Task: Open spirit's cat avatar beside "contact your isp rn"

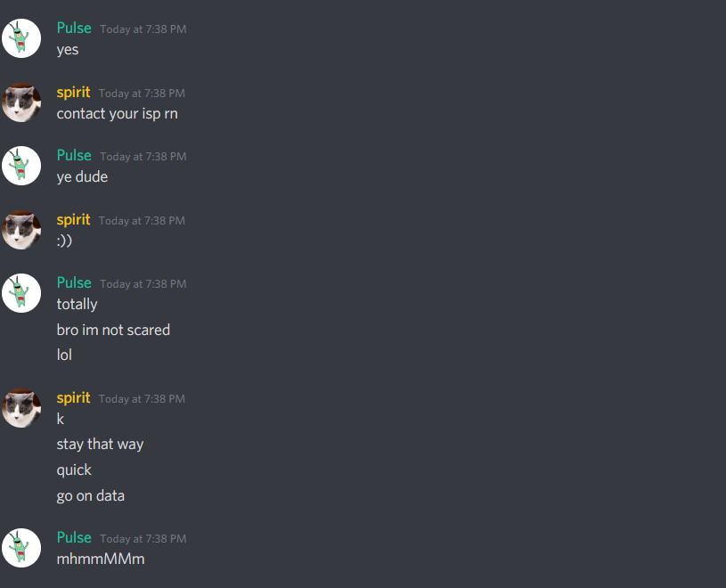Action: pyautogui.click(x=21, y=102)
